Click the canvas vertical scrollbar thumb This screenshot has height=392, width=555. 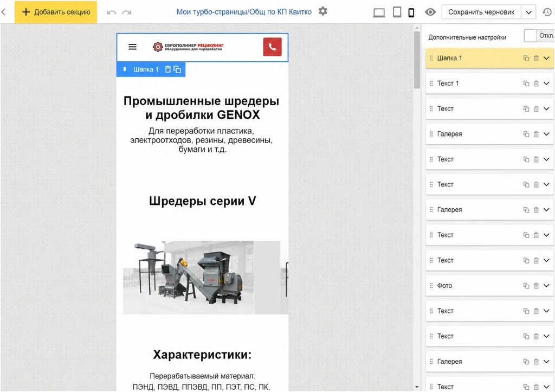(417, 60)
